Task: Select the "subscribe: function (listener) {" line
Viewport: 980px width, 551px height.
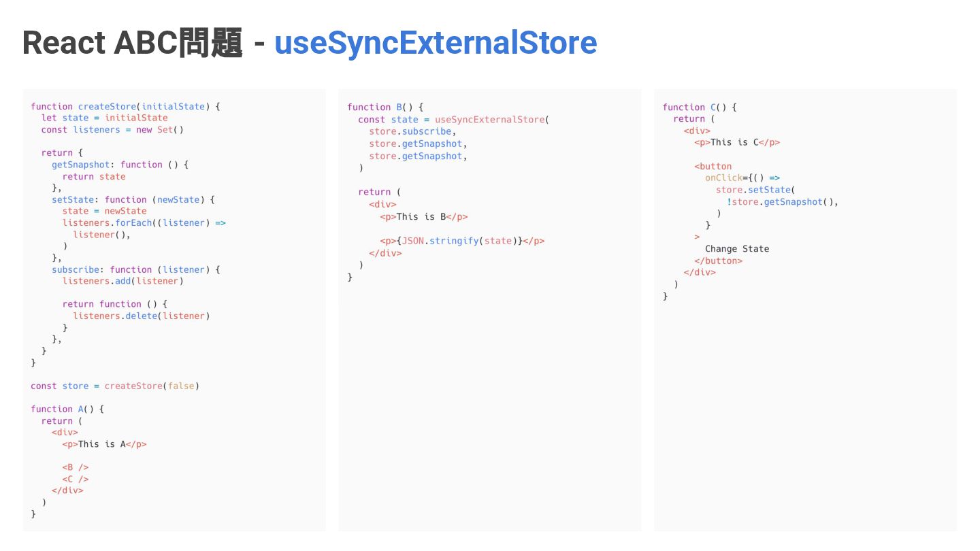Action: click(136, 269)
